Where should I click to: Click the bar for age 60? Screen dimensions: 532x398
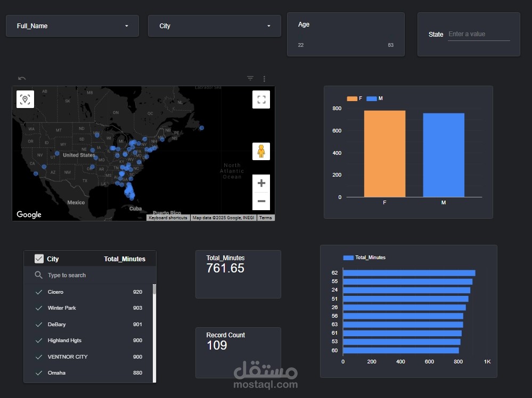coord(400,351)
